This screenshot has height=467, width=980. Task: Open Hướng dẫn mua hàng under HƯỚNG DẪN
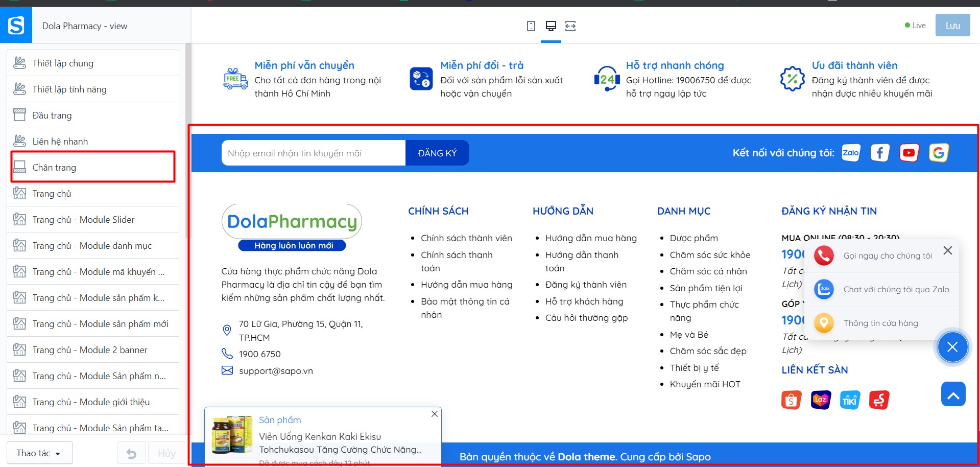click(x=591, y=238)
